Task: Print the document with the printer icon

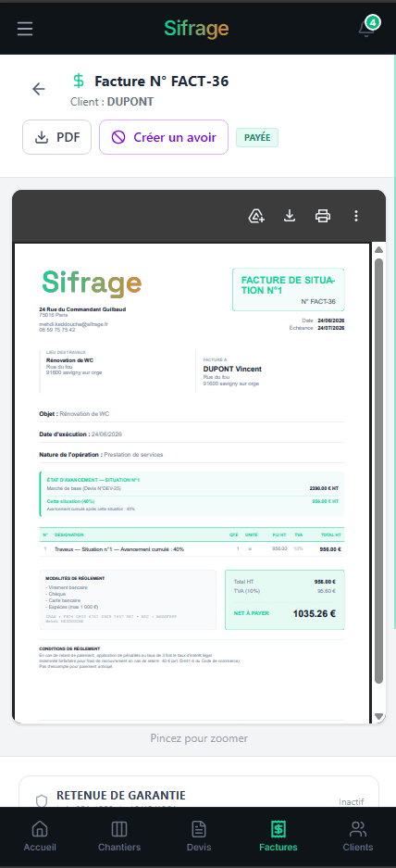Action: 323,216
